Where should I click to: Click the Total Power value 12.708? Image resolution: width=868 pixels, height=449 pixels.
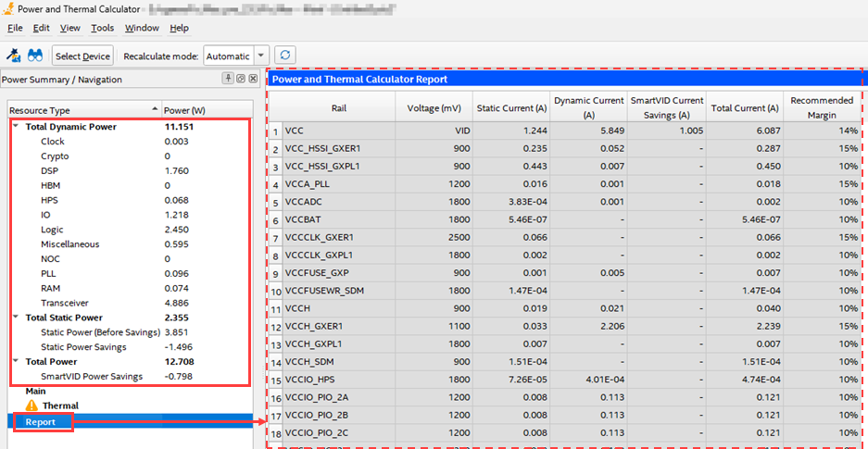(179, 362)
